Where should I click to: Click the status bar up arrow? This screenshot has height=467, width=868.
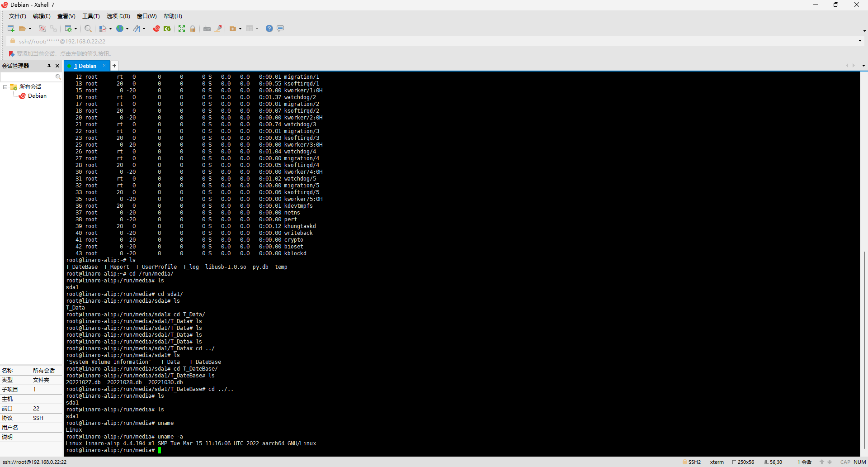click(x=822, y=462)
